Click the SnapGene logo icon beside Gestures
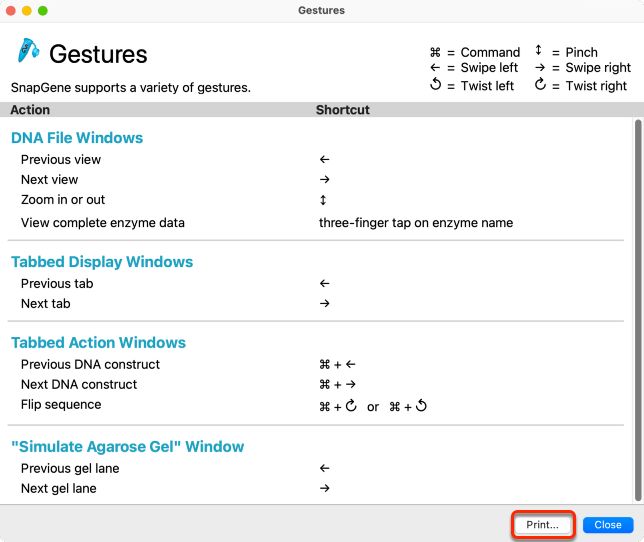Image resolution: width=644 pixels, height=542 pixels. tap(28, 51)
